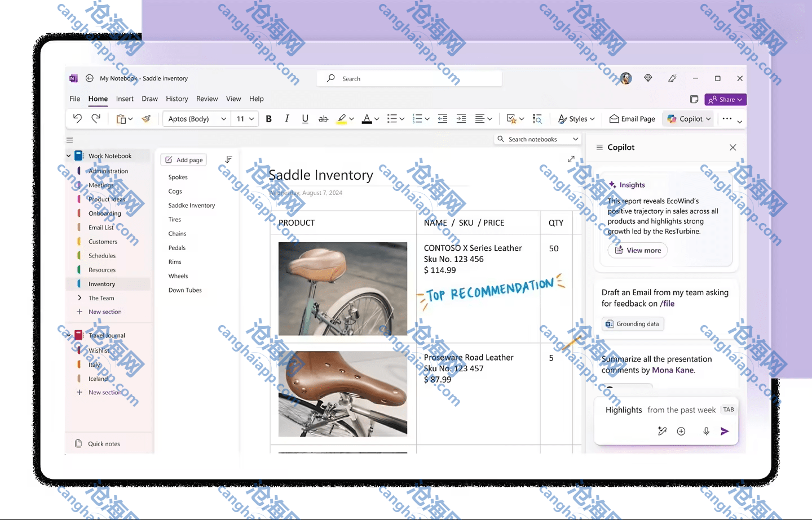812x520 pixels.
Task: Expand The Team section group
Action: (x=80, y=298)
